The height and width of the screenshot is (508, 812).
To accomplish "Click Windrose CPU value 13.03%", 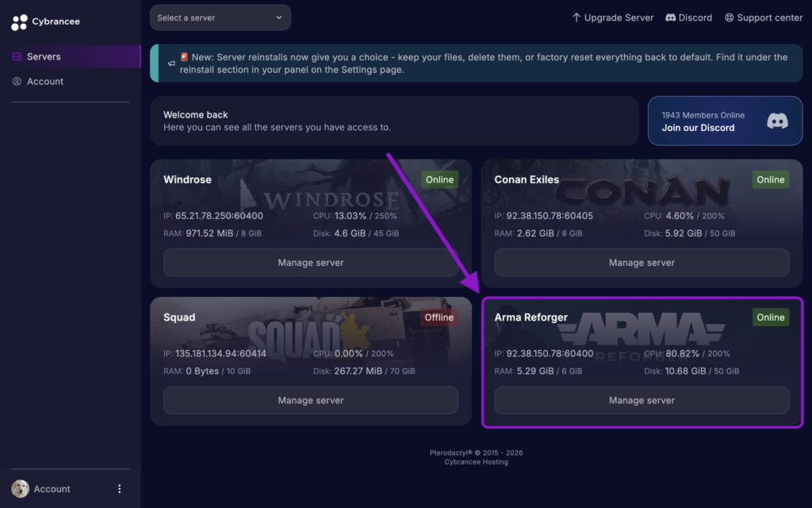I will [350, 216].
